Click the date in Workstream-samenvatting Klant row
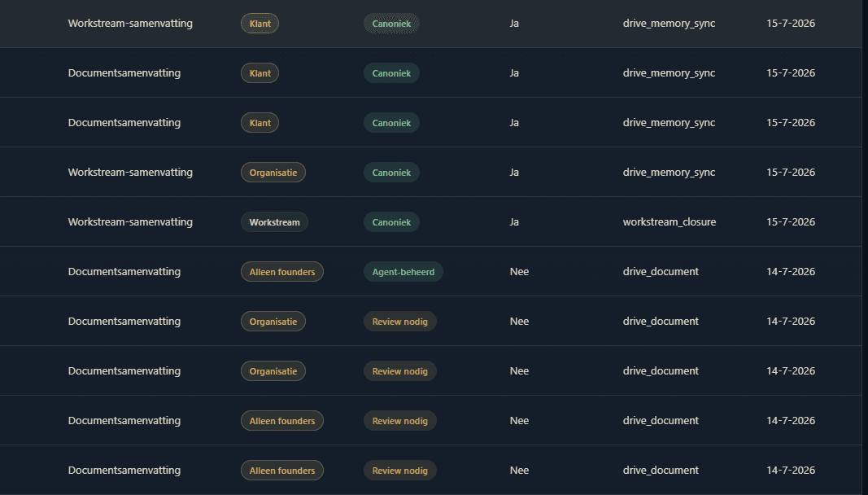Viewport: 868px width, 495px height. click(x=791, y=24)
